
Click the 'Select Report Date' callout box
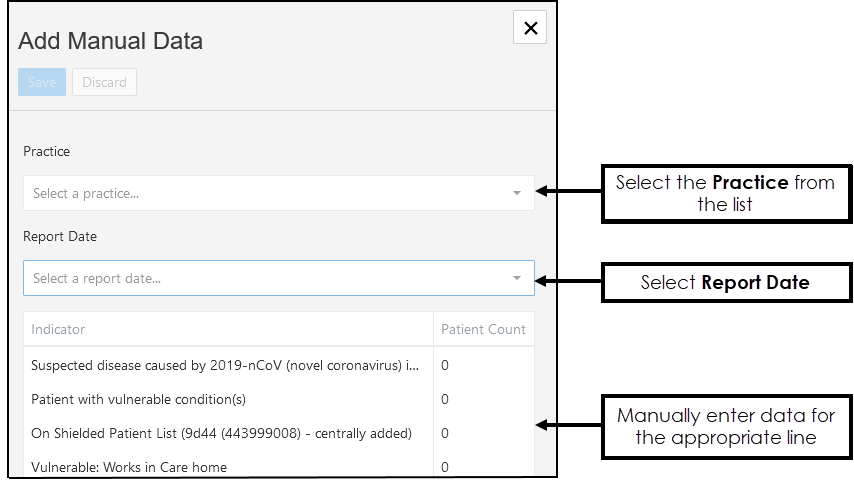pos(725,282)
